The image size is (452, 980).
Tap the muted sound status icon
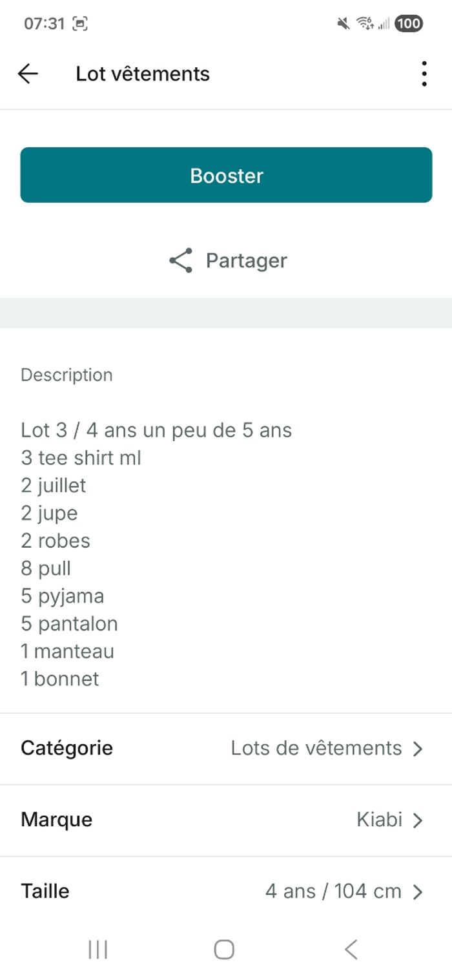click(x=344, y=24)
